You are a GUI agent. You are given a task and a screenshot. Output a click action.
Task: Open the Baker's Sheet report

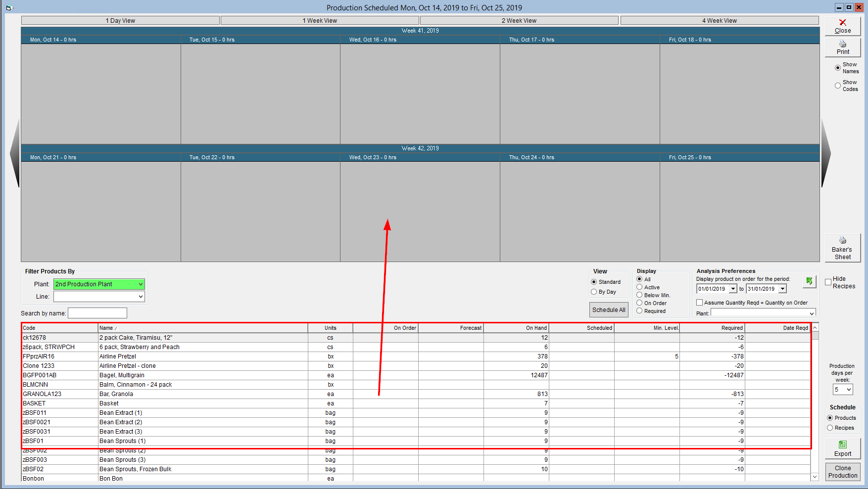click(843, 248)
